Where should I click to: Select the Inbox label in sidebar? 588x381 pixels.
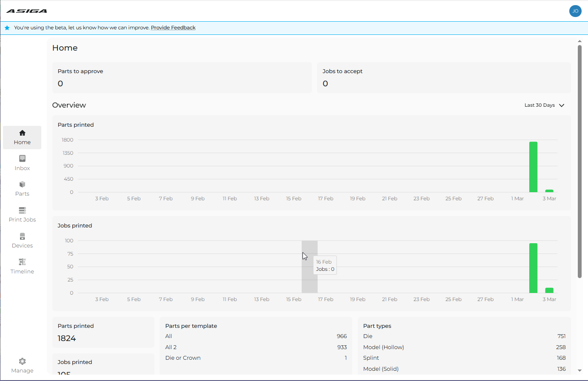[x=22, y=168]
